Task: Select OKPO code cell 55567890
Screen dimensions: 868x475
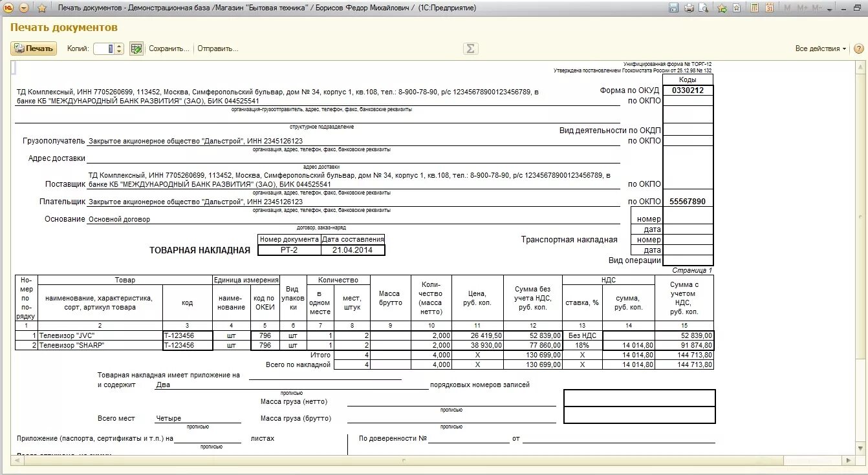Action: 688,202
